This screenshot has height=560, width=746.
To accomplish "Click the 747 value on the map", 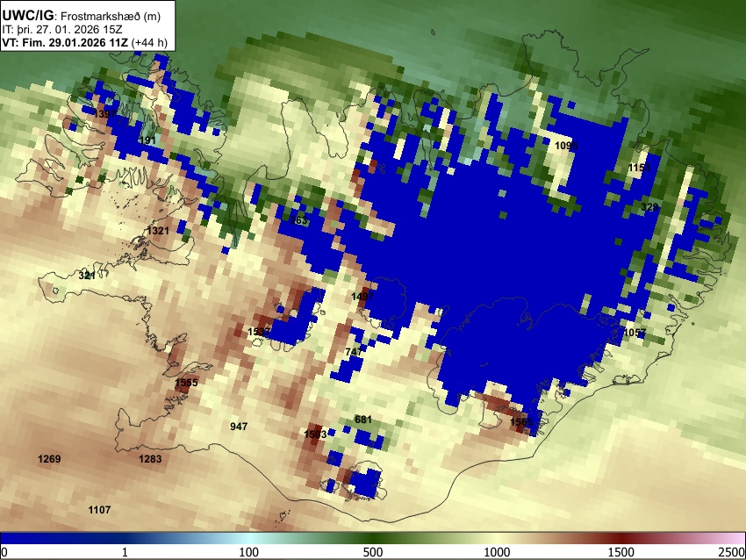I will (354, 352).
